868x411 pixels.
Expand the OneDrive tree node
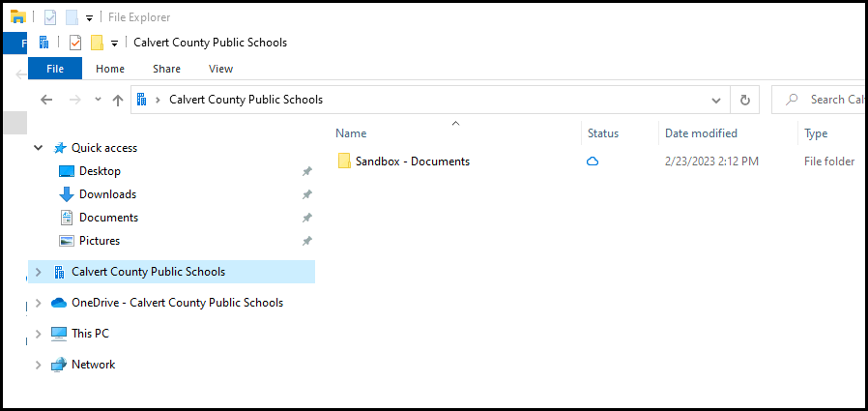(39, 303)
